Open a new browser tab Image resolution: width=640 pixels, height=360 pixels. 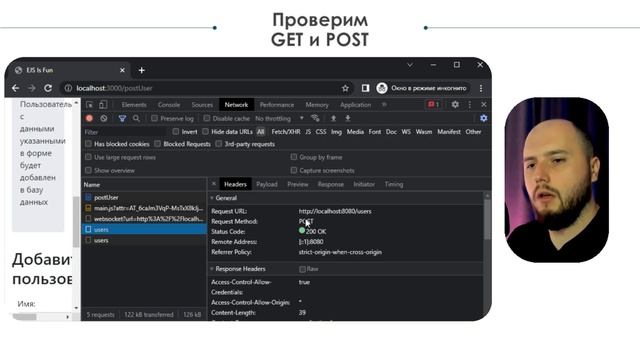coord(142,70)
